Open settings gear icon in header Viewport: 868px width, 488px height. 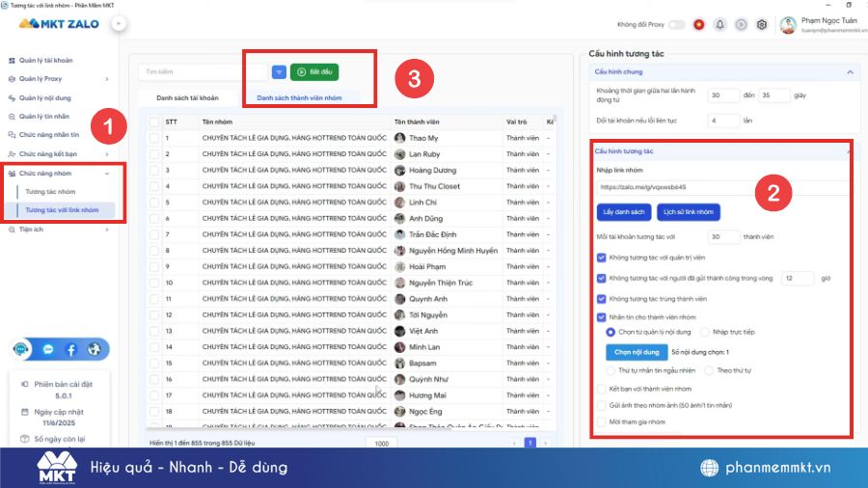pos(762,24)
